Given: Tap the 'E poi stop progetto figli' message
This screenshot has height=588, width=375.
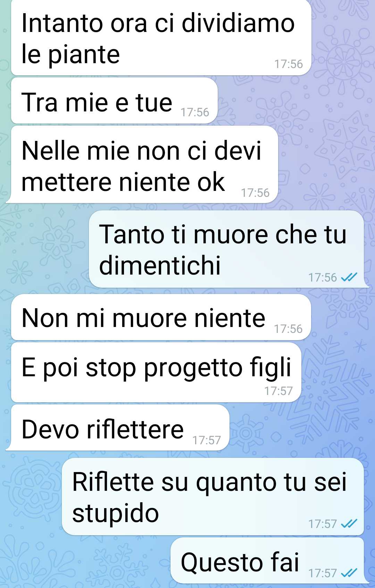Looking at the screenshot, I should pos(156,372).
